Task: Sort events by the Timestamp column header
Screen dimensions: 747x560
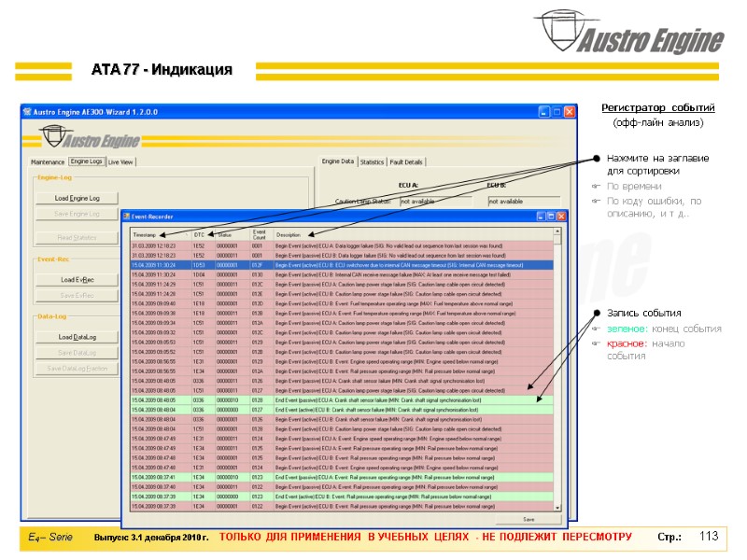Action: pos(161,235)
